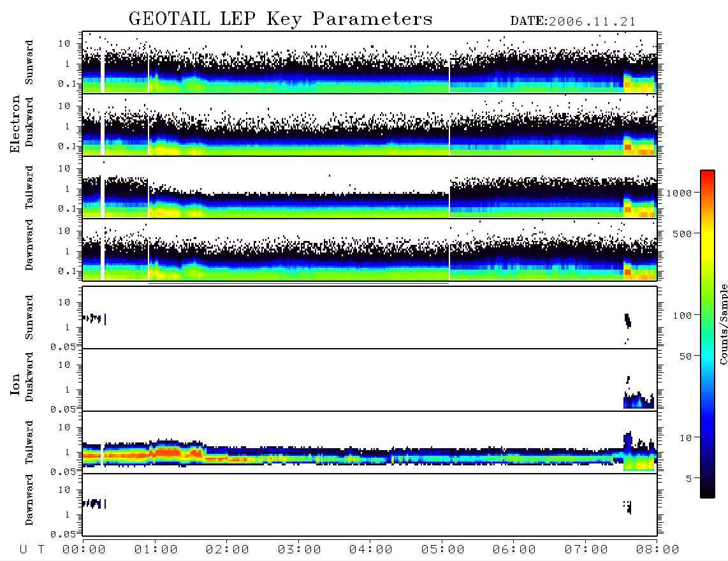The image size is (728, 561).
Task: Click the 'Duskward' label of Electron group
Action: (29, 122)
